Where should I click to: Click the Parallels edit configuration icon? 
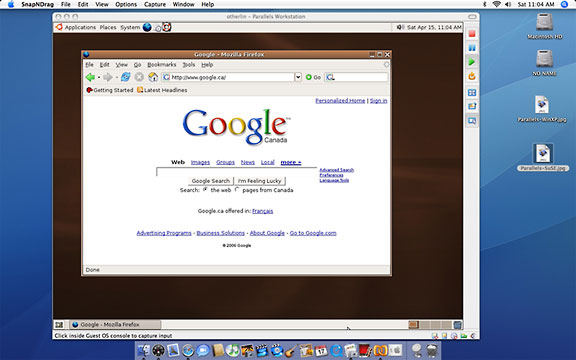tap(472, 106)
